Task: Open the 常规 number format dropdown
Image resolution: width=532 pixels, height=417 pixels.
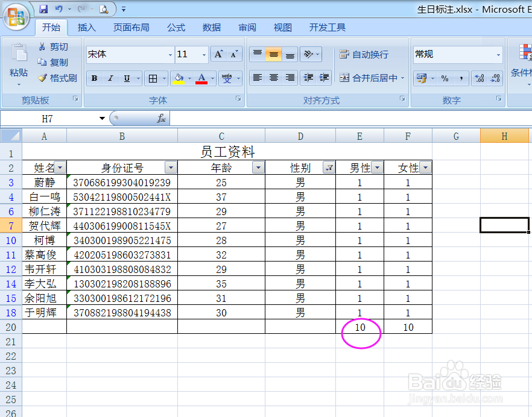Action: [x=499, y=54]
